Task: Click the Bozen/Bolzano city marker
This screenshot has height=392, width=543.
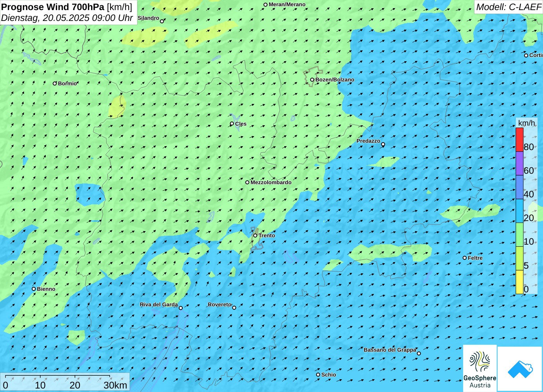Action: (x=312, y=80)
